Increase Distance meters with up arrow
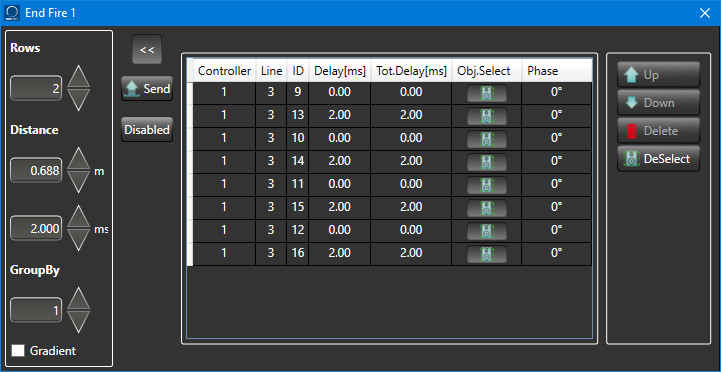Image resolution: width=721 pixels, height=372 pixels. [x=78, y=158]
